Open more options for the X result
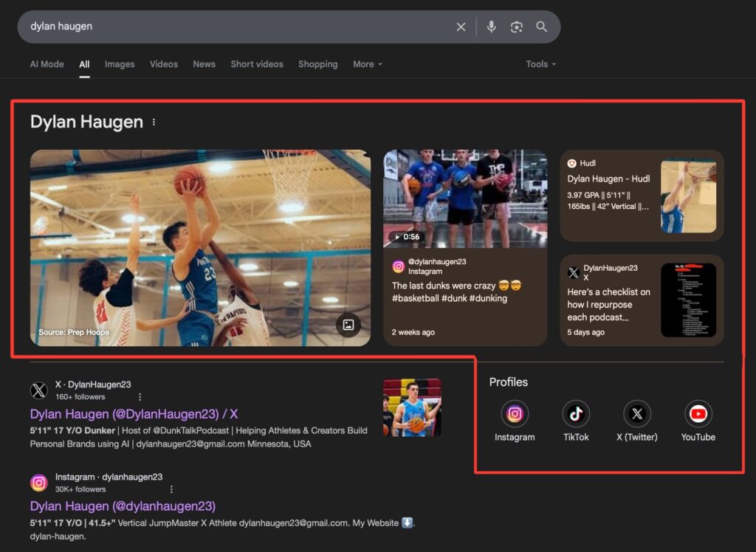 140,397
